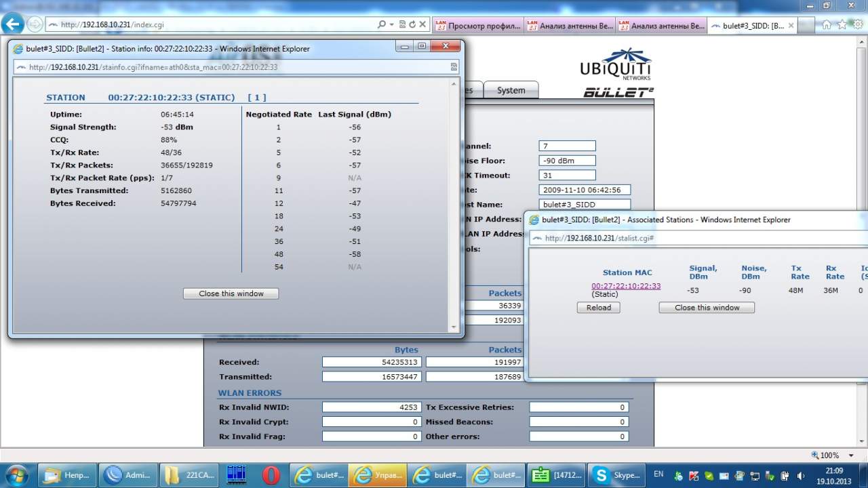Screen dimensions: 868x488
Task: Click the Refresh page icon
Action: (x=412, y=24)
